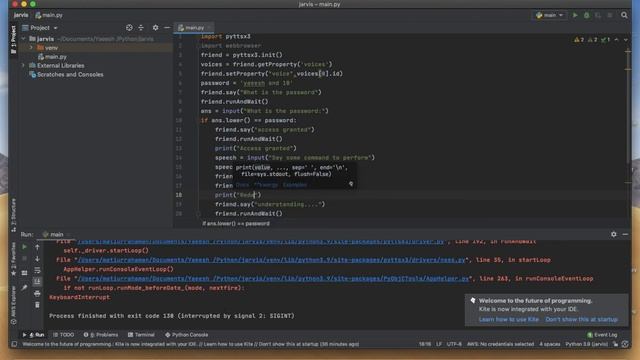640x360 pixels.
Task: Click breadcrumb 'if ans.lower() == password'
Action: click(x=236, y=223)
